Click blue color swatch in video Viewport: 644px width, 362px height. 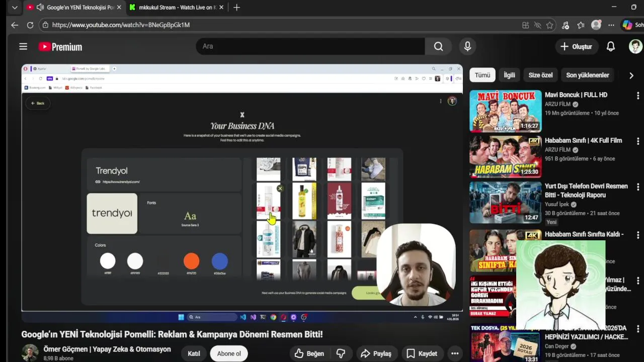coord(219,261)
